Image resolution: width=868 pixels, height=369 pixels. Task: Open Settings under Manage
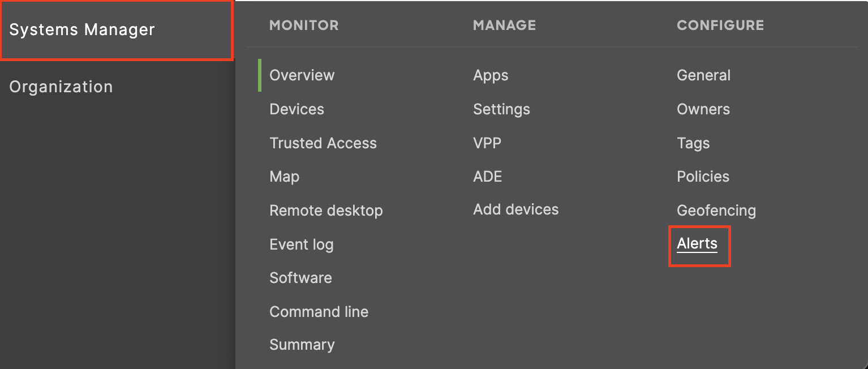coord(501,109)
